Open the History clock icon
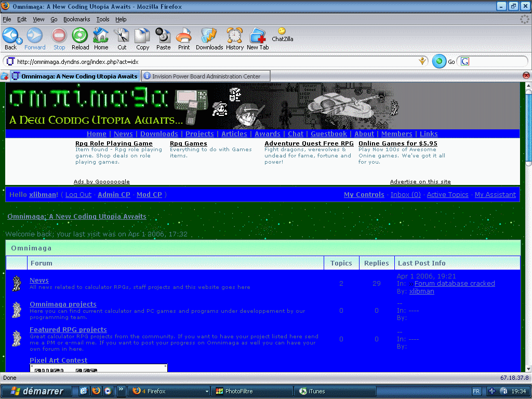The image size is (532, 399). pos(234,36)
